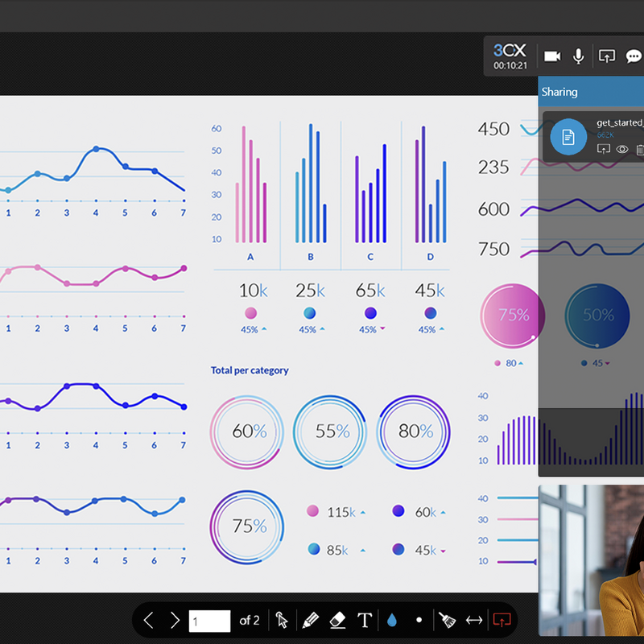Stop sharing with the red screen icon
The image size is (644, 644).
coord(502,620)
